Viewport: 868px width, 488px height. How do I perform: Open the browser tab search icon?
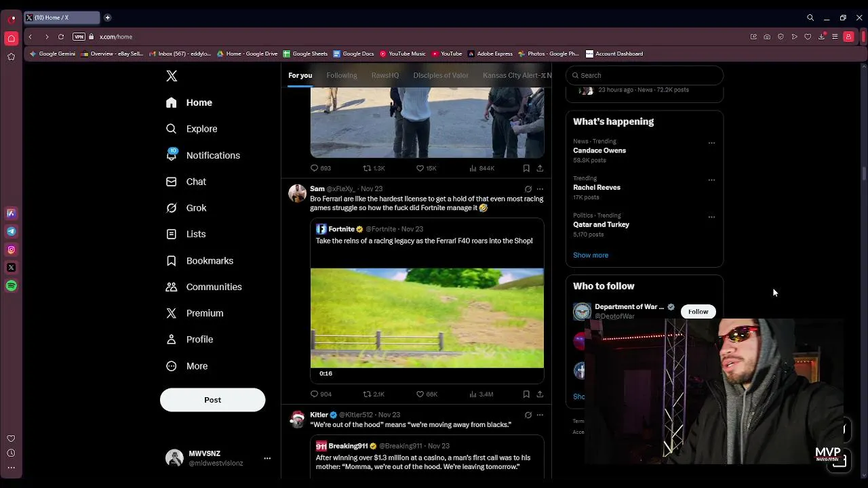click(x=810, y=18)
